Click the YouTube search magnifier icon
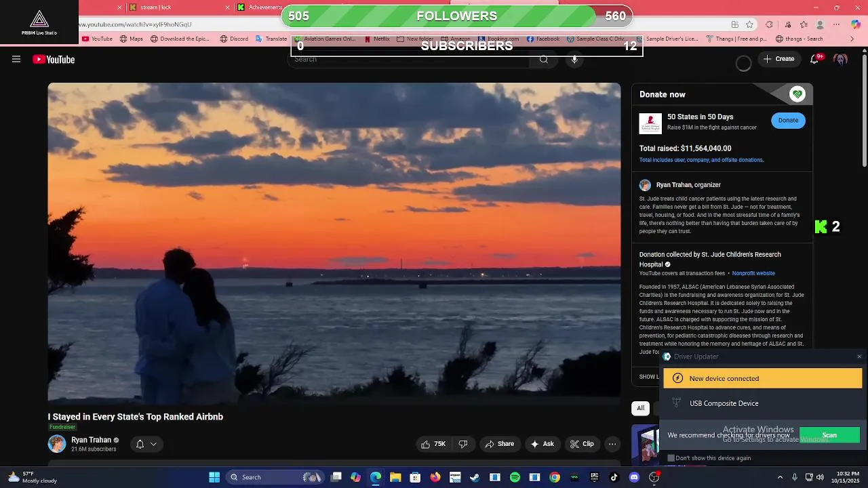 click(x=544, y=60)
